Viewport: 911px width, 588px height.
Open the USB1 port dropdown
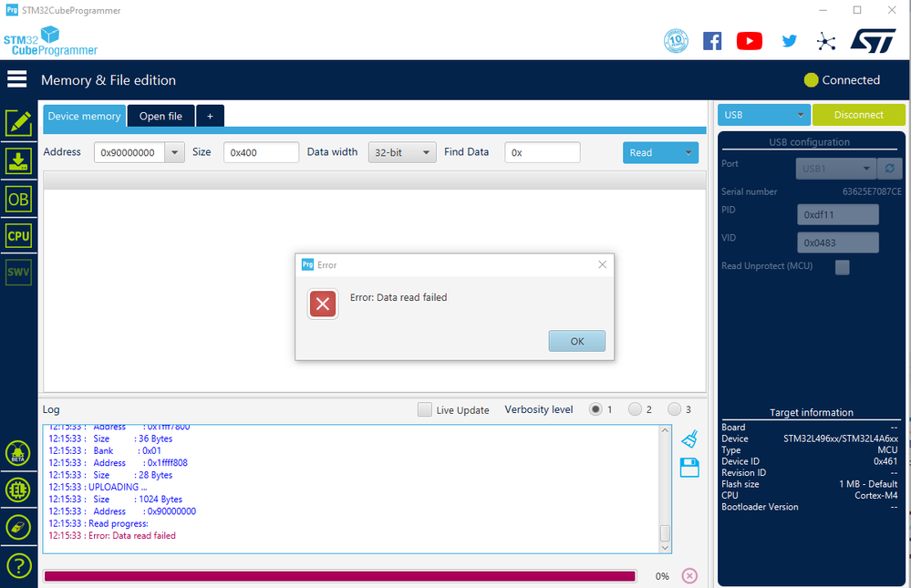(835, 169)
